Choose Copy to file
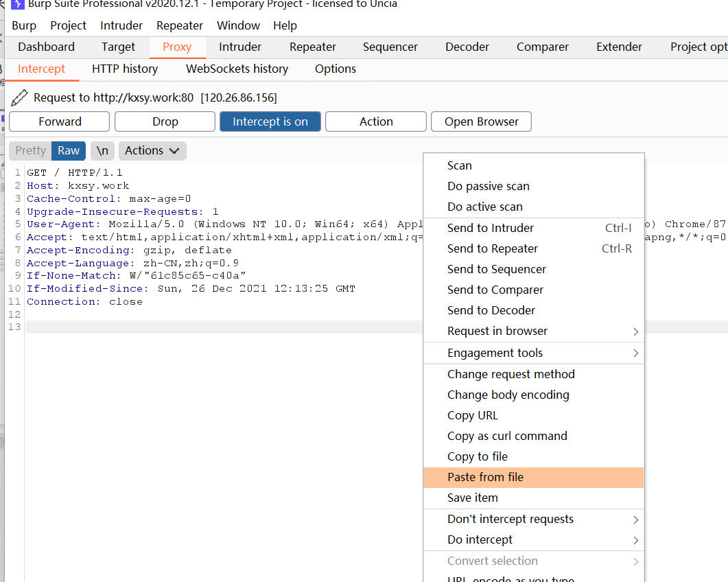The width and height of the screenshot is (728, 582). 533,456
